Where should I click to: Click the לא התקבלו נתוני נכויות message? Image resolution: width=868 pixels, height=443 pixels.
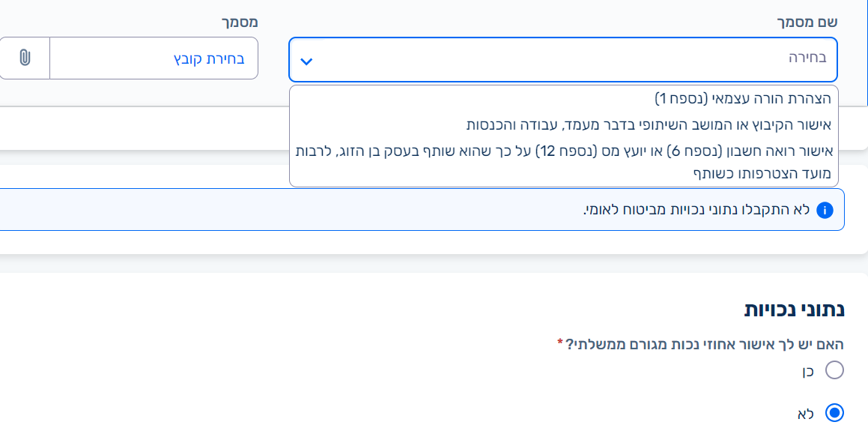pos(696,210)
